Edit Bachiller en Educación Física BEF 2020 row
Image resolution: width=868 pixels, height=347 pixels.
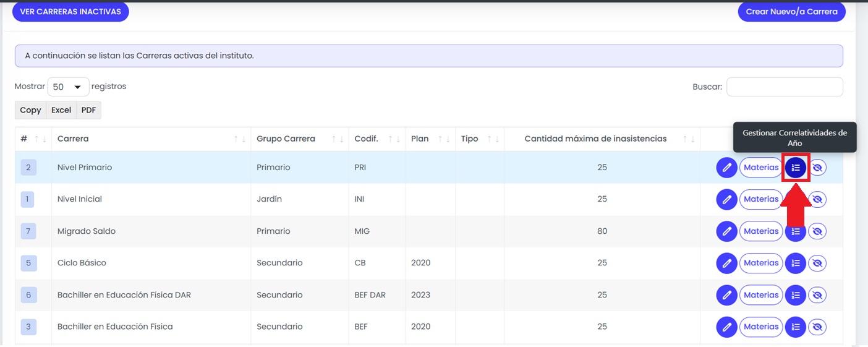pos(726,327)
